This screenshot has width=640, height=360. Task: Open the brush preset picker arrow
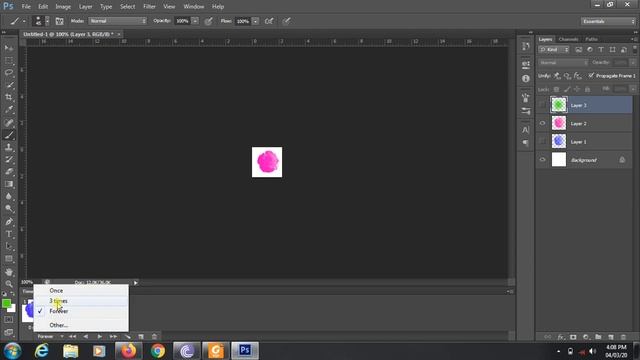(x=47, y=21)
